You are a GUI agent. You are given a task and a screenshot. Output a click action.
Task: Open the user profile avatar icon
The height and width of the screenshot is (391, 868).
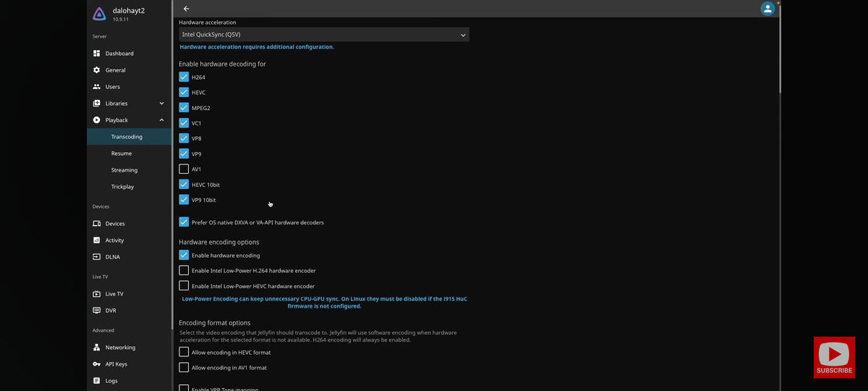point(767,9)
